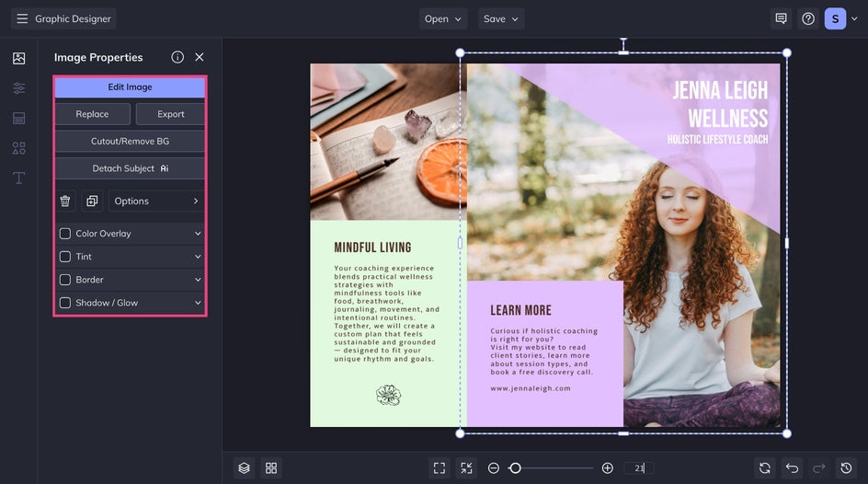Toggle the Tint checkbox
This screenshot has height=484, width=868.
(65, 257)
